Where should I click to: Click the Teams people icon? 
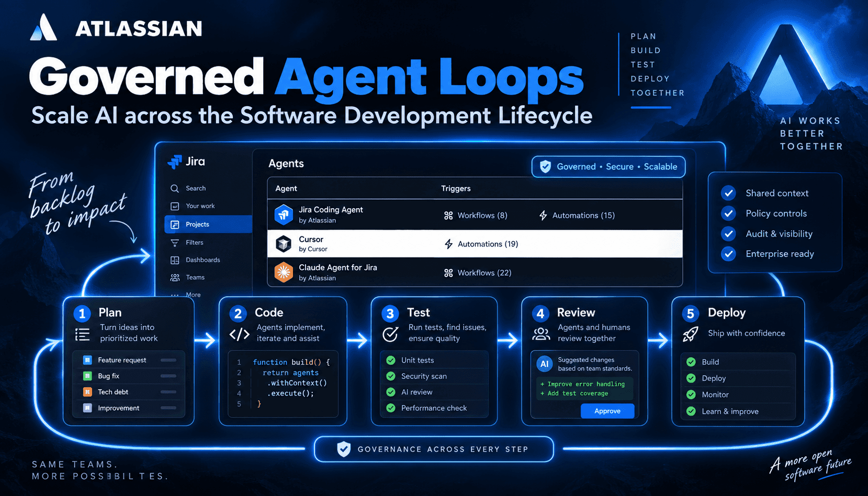click(x=175, y=278)
